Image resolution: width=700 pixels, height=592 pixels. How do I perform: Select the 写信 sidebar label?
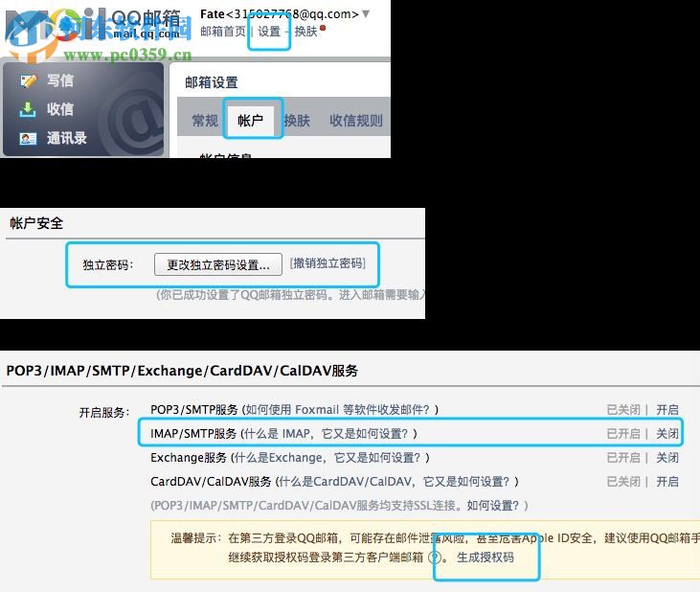60,80
